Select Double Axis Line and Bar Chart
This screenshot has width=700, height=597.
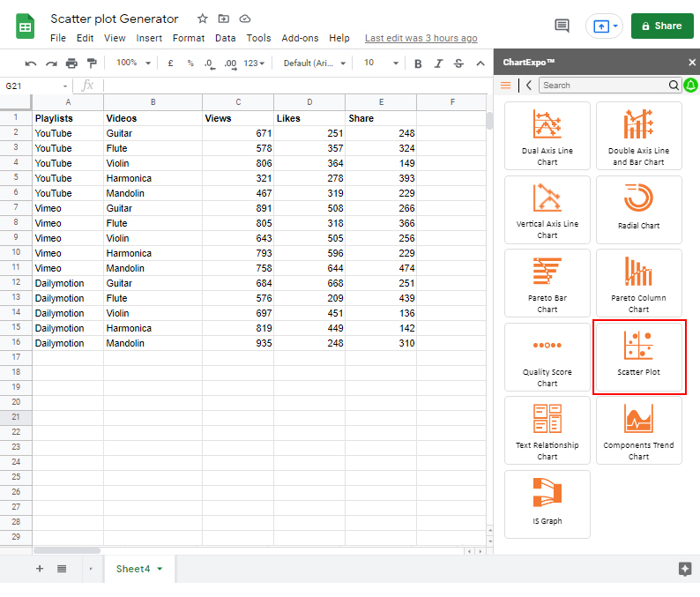[639, 136]
